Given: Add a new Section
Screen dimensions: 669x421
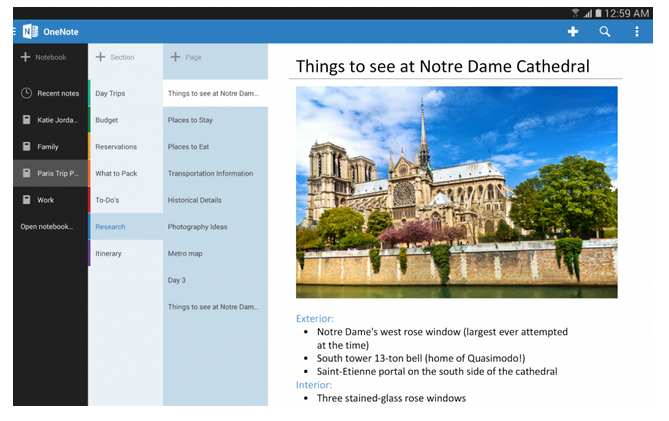Looking at the screenshot, I should 118,58.
